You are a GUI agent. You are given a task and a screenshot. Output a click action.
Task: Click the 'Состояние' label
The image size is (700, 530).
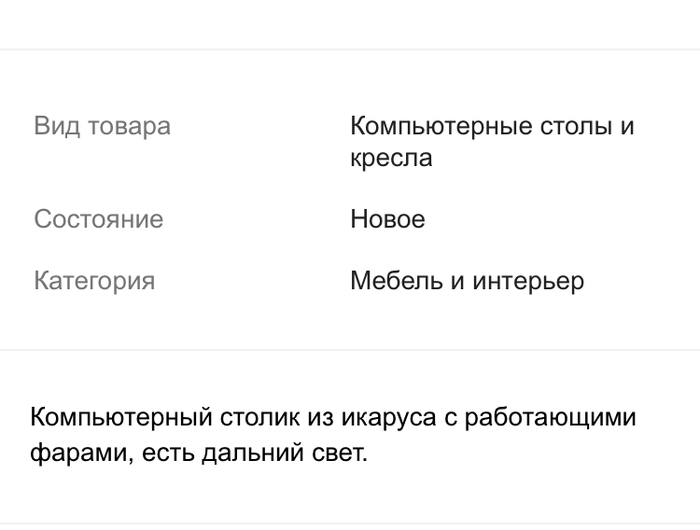point(98,220)
